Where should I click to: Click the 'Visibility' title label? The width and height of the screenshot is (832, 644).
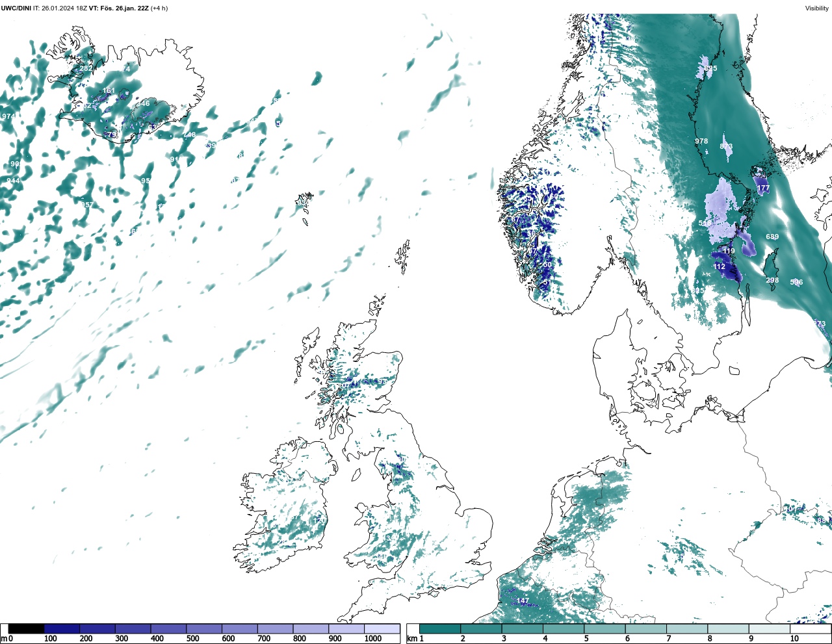pyautogui.click(x=817, y=8)
